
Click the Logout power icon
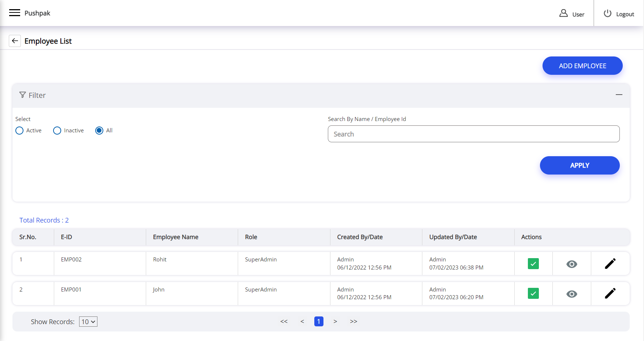pos(607,13)
